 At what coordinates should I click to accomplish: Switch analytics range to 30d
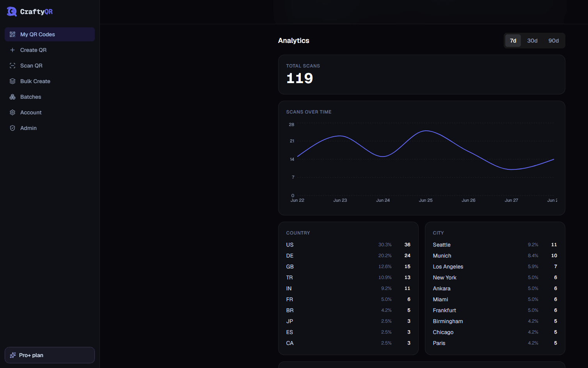coord(532,41)
